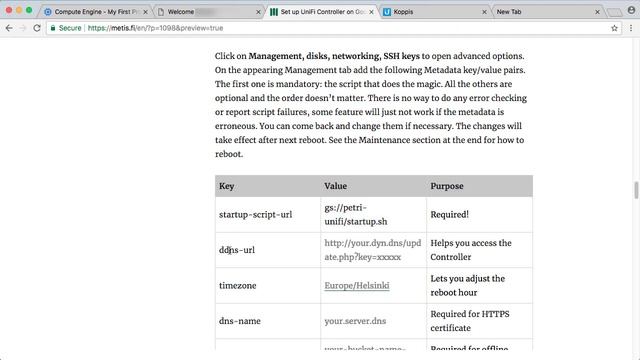Switch to the Compute Engine tab
This screenshot has width=640, height=360.
tap(96, 12)
